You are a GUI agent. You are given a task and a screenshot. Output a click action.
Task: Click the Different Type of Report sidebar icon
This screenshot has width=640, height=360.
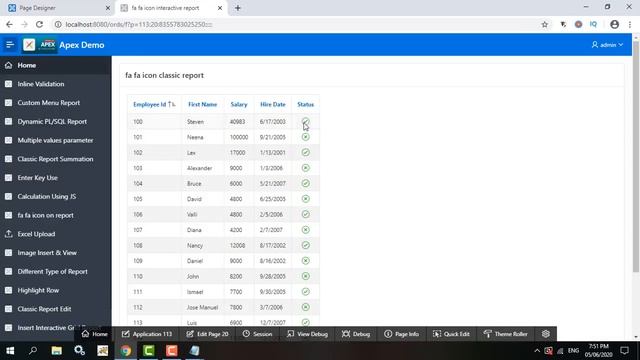point(9,271)
